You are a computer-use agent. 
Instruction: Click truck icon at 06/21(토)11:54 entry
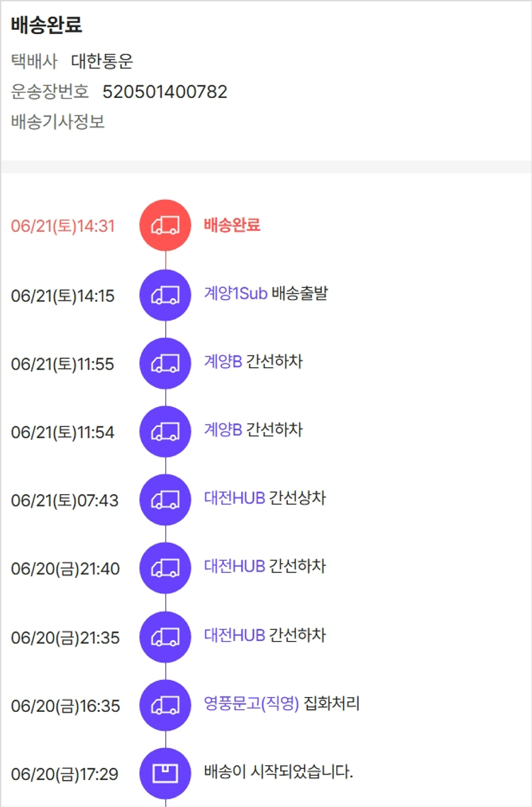(x=165, y=431)
